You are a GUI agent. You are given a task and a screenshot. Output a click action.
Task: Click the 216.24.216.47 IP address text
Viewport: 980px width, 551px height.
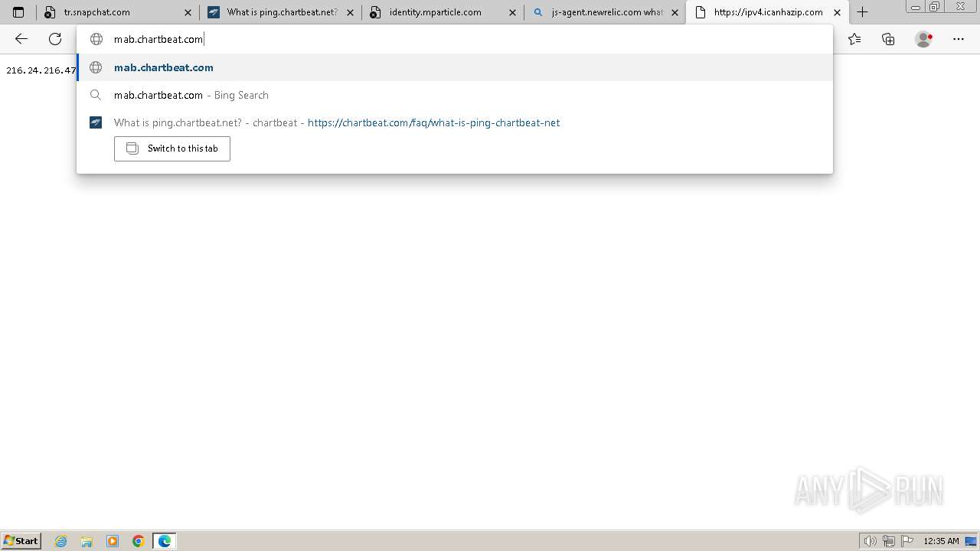[x=41, y=70]
